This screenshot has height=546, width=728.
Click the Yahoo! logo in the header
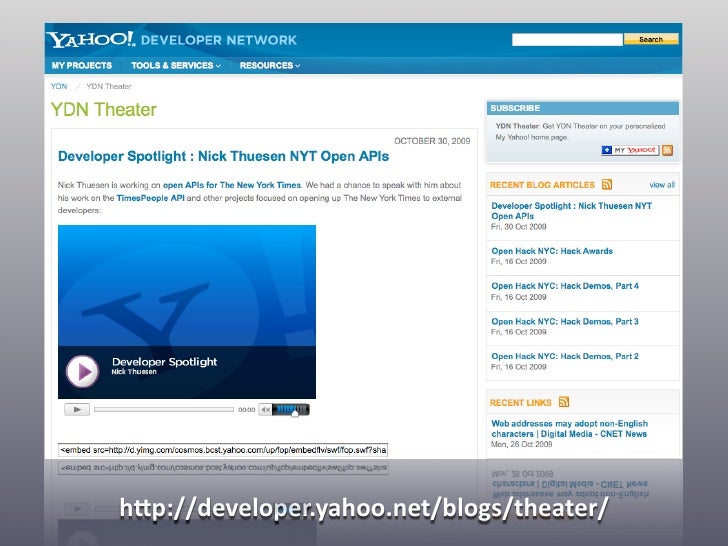tap(91, 39)
